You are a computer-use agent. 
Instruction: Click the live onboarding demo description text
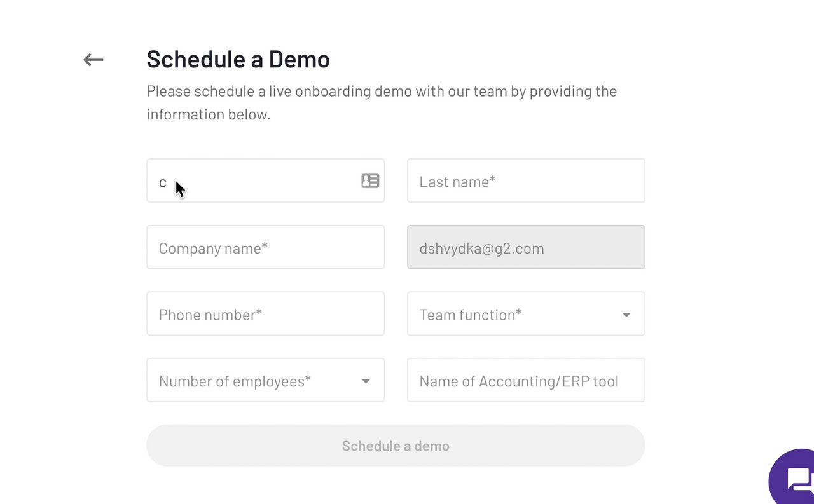(x=382, y=92)
